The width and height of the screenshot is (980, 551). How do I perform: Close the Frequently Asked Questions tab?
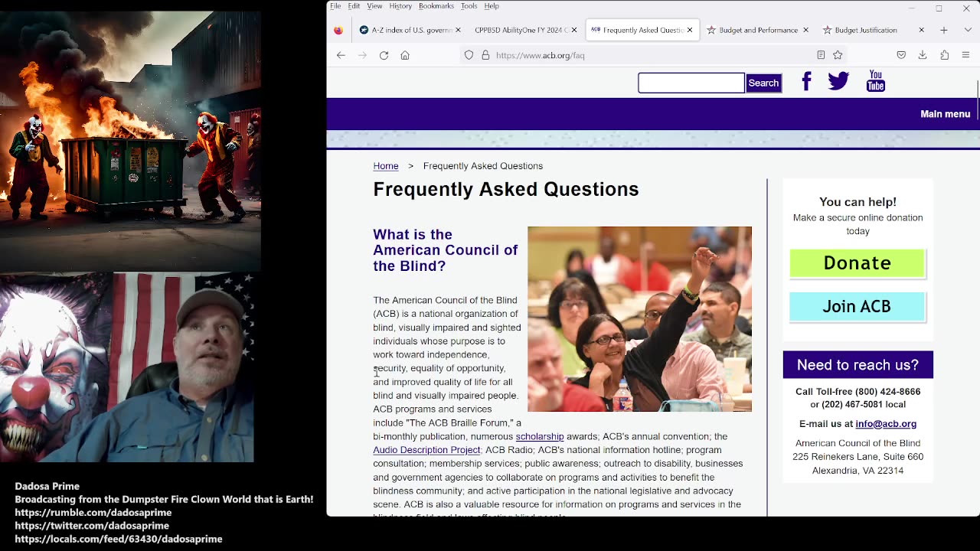tap(690, 30)
